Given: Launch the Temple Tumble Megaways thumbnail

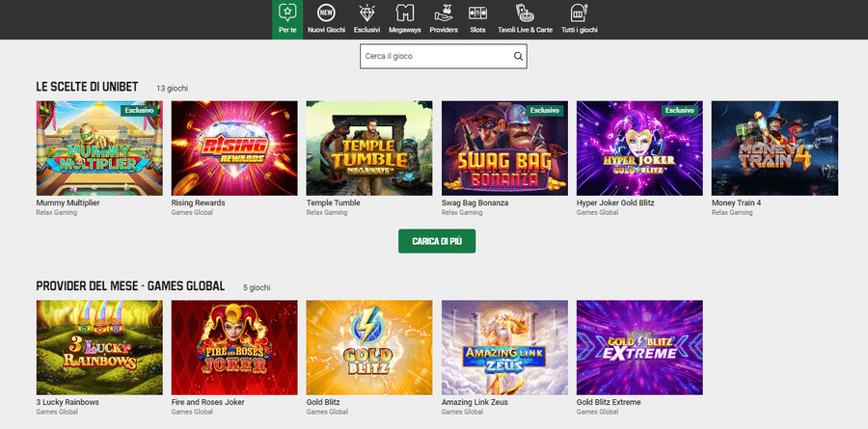Looking at the screenshot, I should 369,148.
